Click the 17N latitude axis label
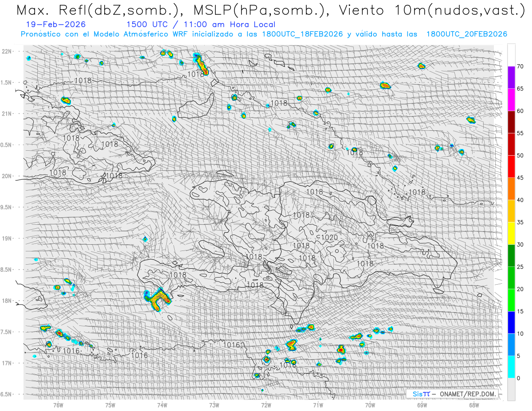532x411 pixels. point(7,363)
